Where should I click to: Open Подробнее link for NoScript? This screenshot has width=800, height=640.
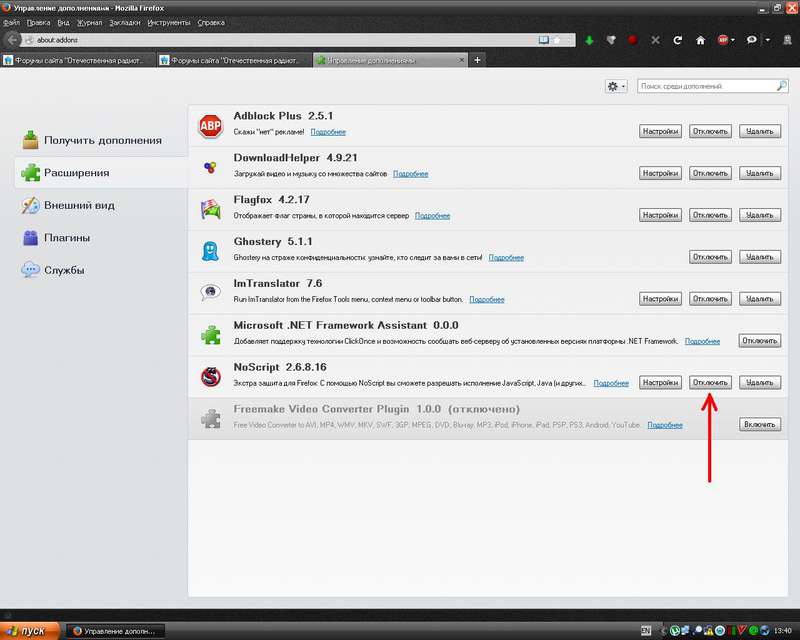(x=611, y=383)
